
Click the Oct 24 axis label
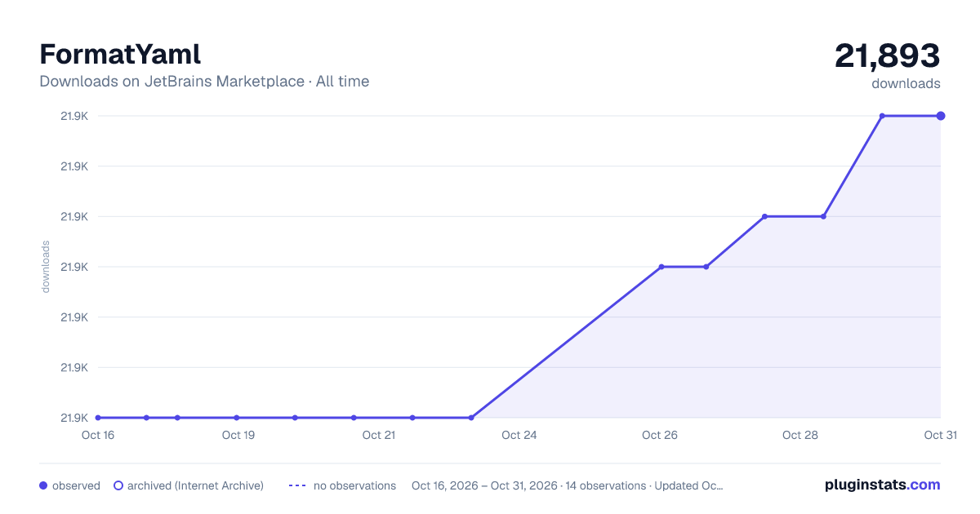(x=519, y=435)
